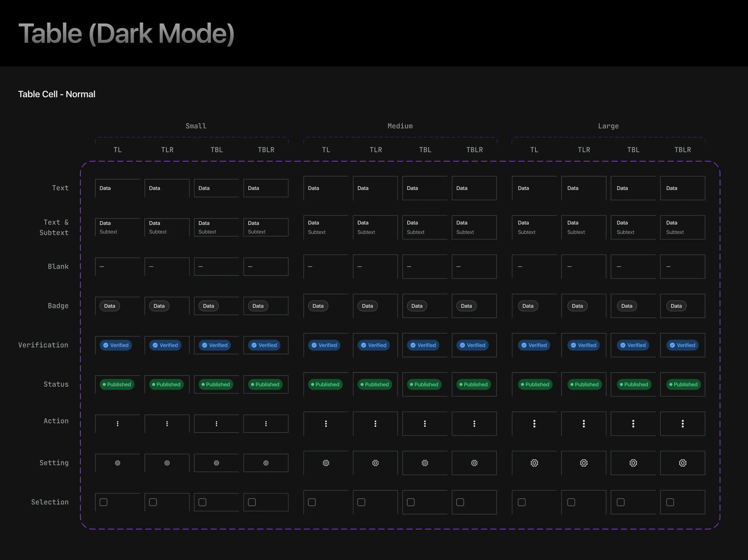
Task: Click the Verified badge in Small TL cell
Action: pos(116,345)
